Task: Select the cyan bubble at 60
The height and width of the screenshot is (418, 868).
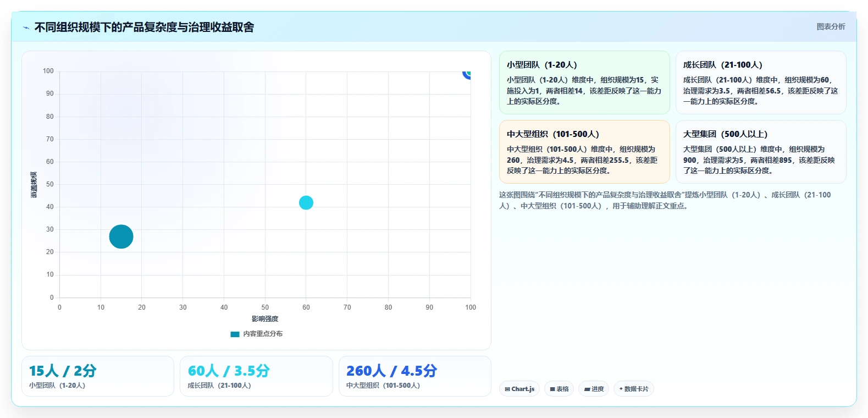Action: (306, 203)
